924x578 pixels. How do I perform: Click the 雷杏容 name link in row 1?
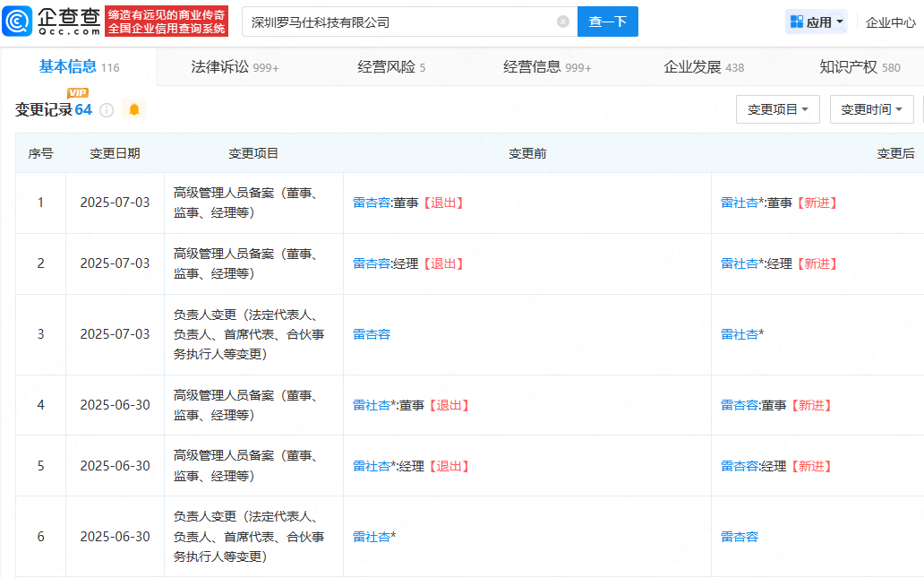[372, 202]
